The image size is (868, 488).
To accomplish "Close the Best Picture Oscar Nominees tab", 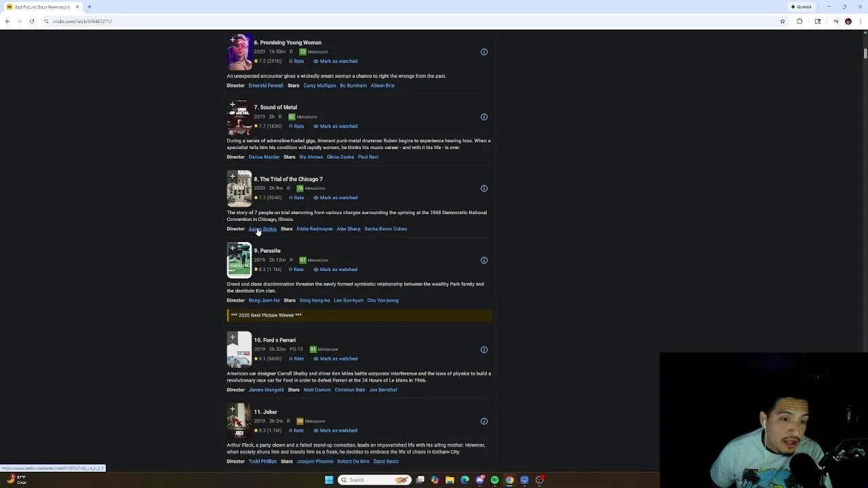I will (77, 7).
